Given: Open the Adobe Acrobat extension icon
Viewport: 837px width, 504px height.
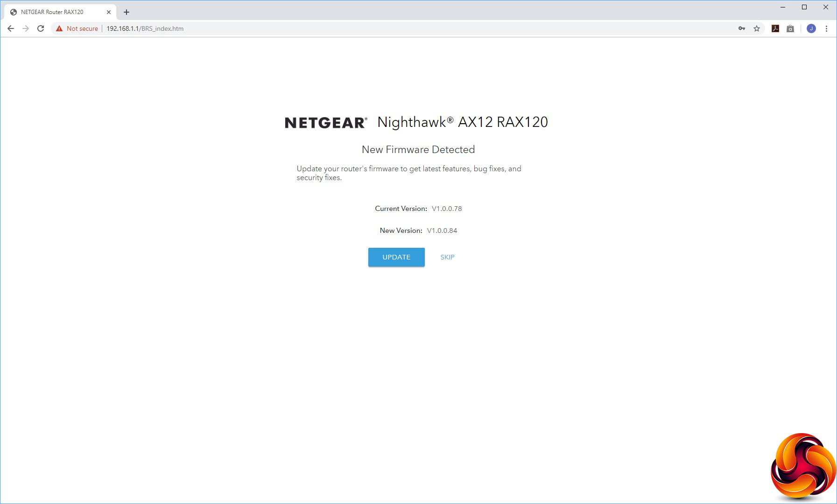Looking at the screenshot, I should [775, 28].
